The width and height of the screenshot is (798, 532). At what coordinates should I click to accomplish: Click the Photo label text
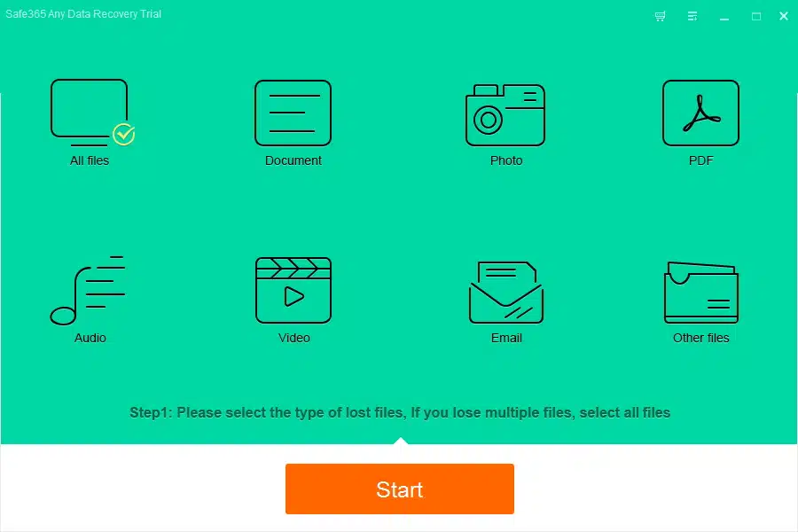[506, 160]
